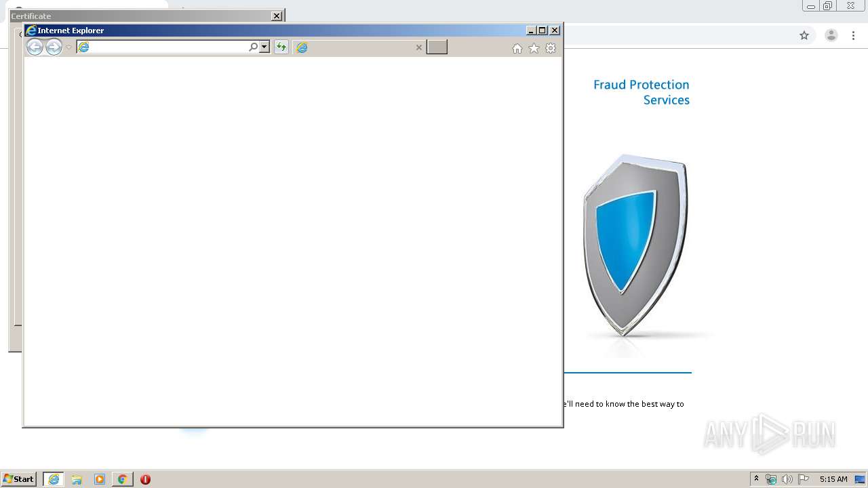Expand the address bar autocomplete dropdown
This screenshot has height=488, width=868.
click(x=264, y=47)
